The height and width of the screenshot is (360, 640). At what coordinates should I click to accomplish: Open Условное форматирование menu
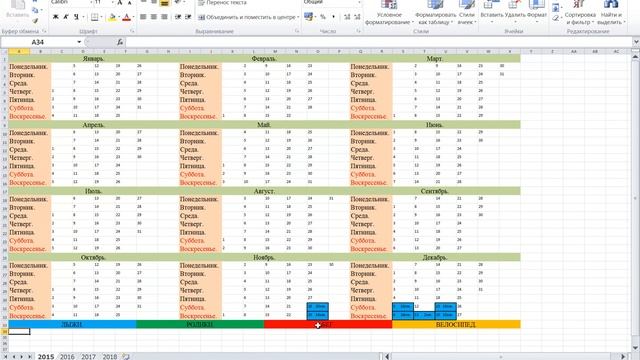click(389, 13)
